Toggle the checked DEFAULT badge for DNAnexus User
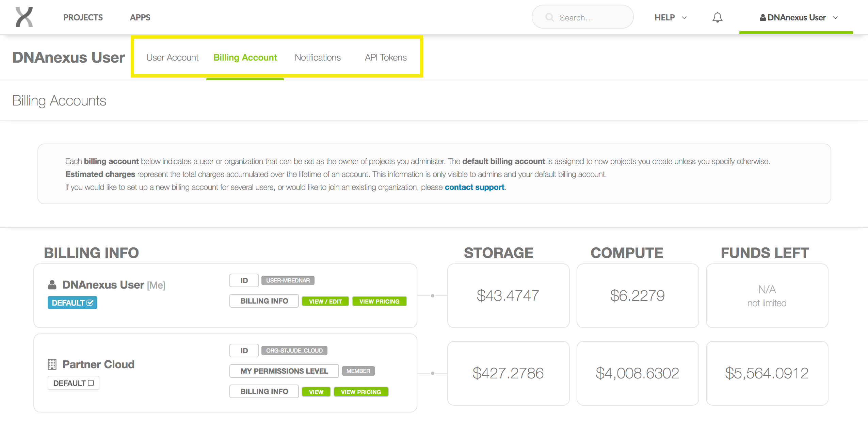The height and width of the screenshot is (423, 868). point(73,303)
